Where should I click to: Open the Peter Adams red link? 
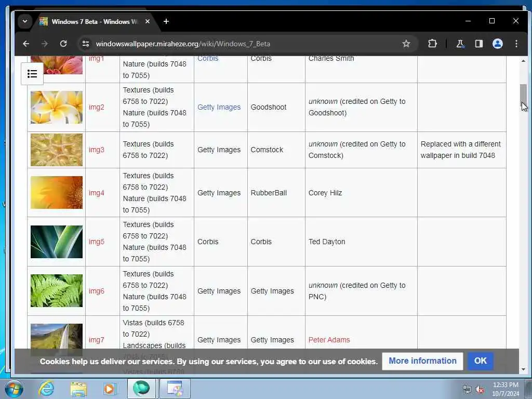(x=329, y=340)
